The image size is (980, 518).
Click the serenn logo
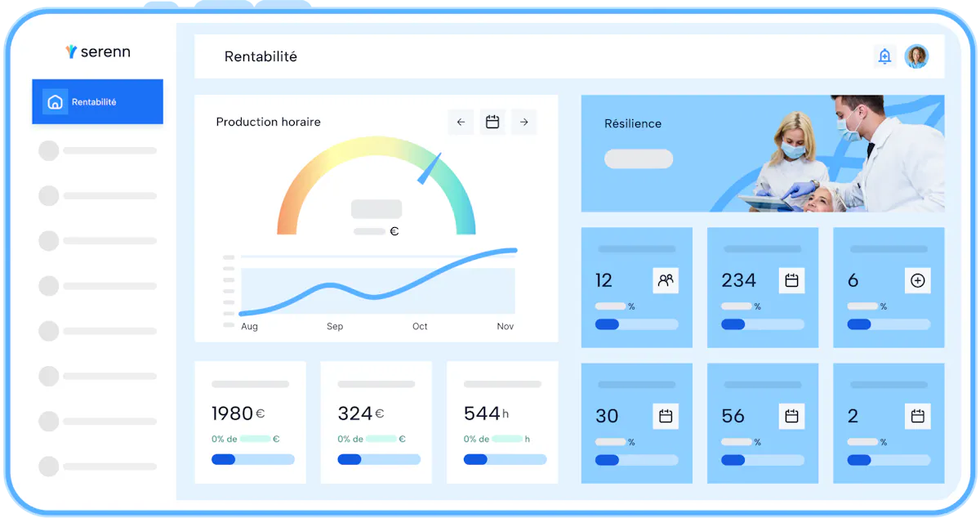[x=98, y=52]
